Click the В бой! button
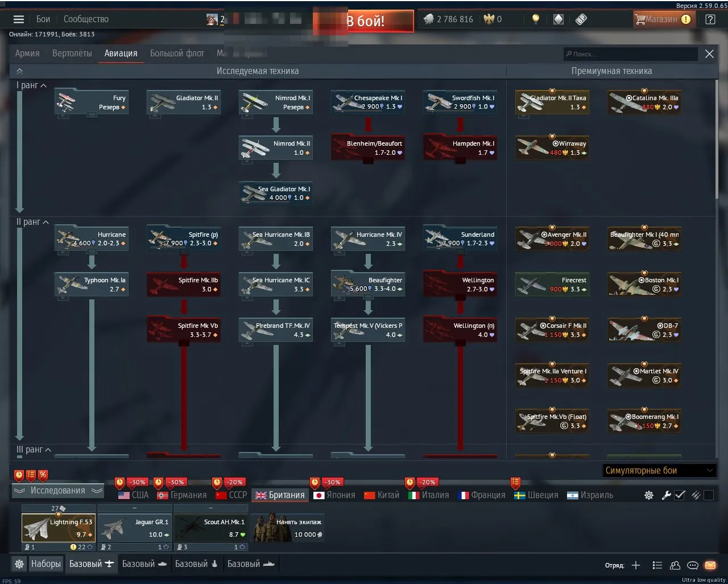This screenshot has width=728, height=584. [x=363, y=21]
